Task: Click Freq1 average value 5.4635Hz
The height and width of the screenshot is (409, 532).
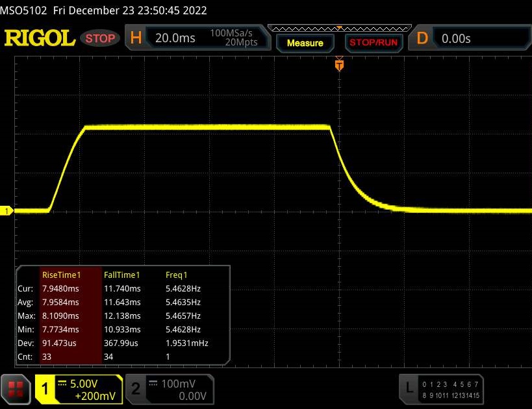Action: (183, 302)
